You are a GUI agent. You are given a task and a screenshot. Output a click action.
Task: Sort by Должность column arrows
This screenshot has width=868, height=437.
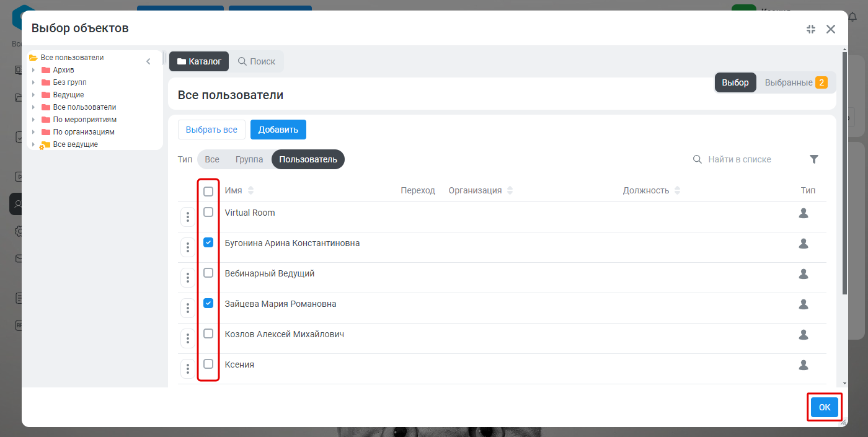coord(677,190)
